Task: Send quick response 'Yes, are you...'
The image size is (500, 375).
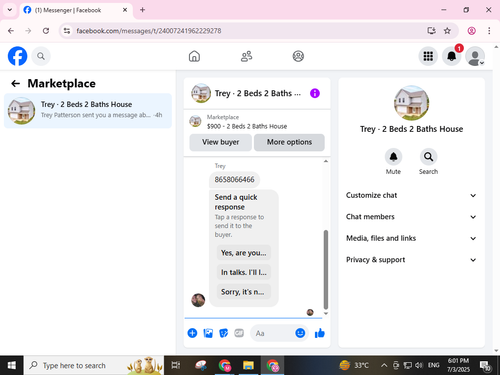Action: [x=244, y=253]
